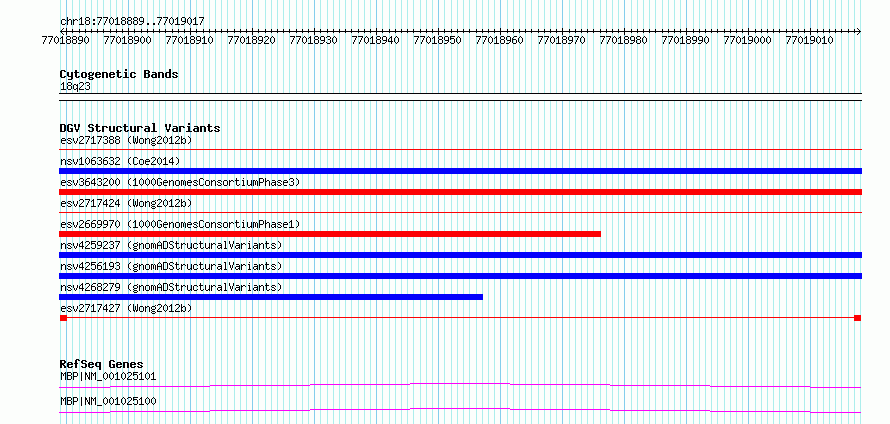Click the red bar of esv2669970
Screen dimensions: 890x424
pyautogui.click(x=330, y=234)
